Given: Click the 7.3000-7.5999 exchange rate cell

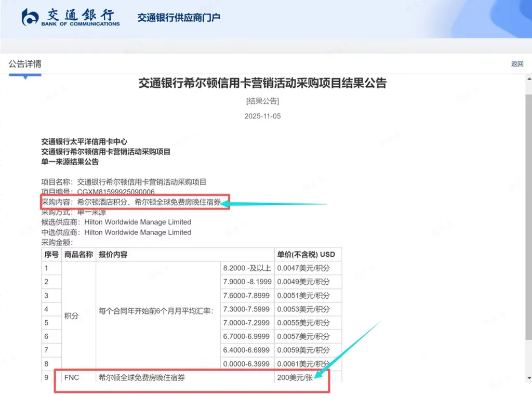Looking at the screenshot, I should (247, 309).
